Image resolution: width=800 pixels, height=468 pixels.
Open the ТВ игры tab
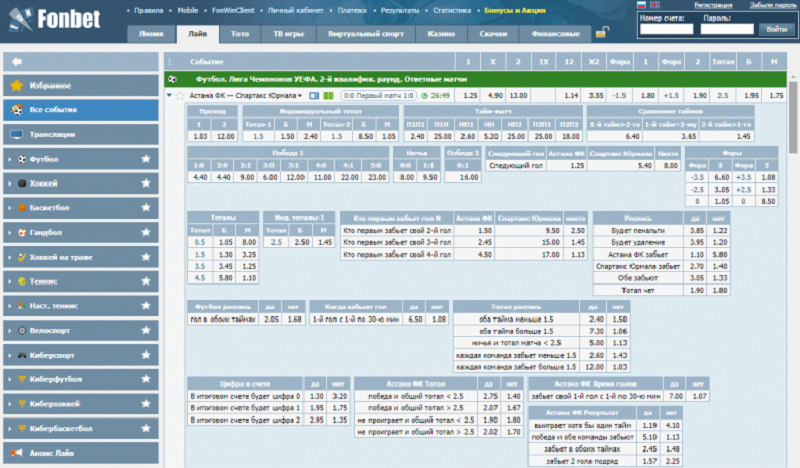[288, 34]
